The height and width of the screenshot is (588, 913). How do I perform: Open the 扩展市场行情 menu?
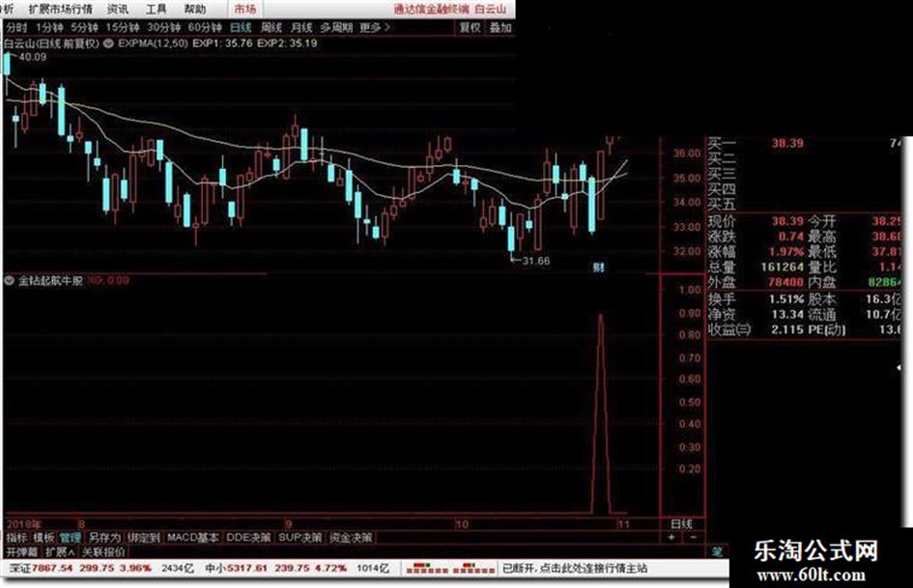click(x=61, y=9)
